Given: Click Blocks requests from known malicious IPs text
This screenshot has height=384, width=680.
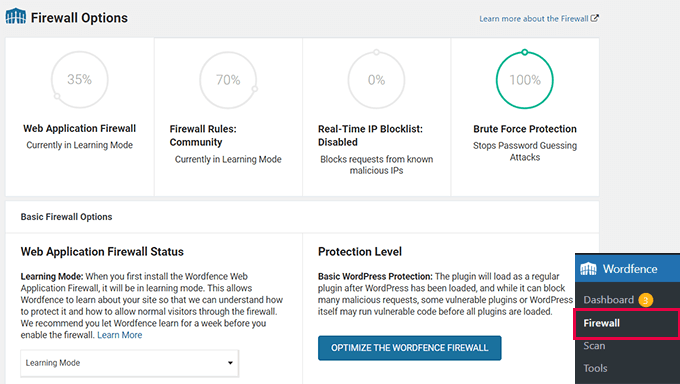Looking at the screenshot, I should point(376,165).
